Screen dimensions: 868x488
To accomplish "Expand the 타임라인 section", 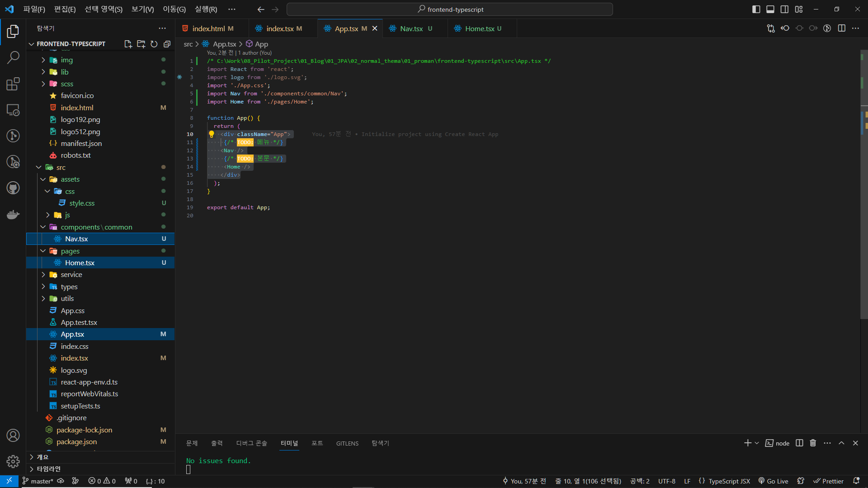I will 48,469.
